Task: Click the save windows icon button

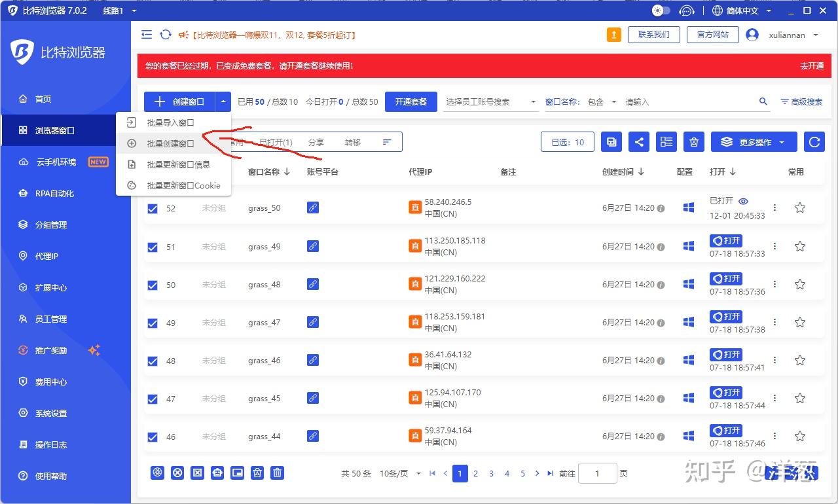Action: pos(611,142)
